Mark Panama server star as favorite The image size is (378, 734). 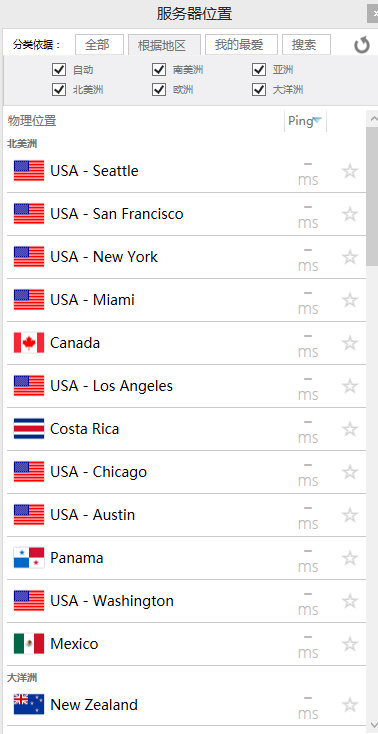[350, 558]
